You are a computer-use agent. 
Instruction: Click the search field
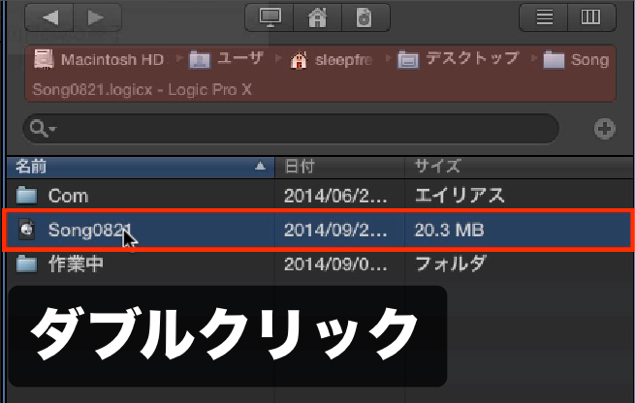[x=291, y=129]
